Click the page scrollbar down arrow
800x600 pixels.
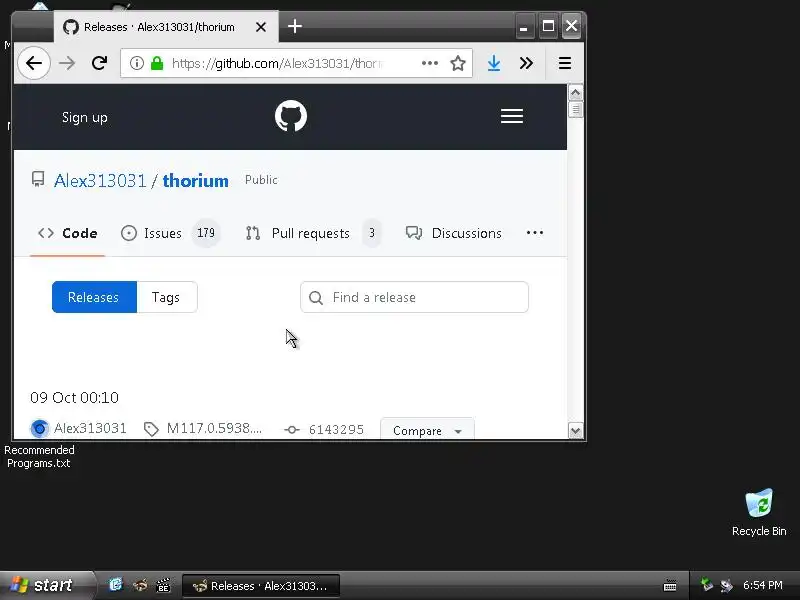pos(575,431)
